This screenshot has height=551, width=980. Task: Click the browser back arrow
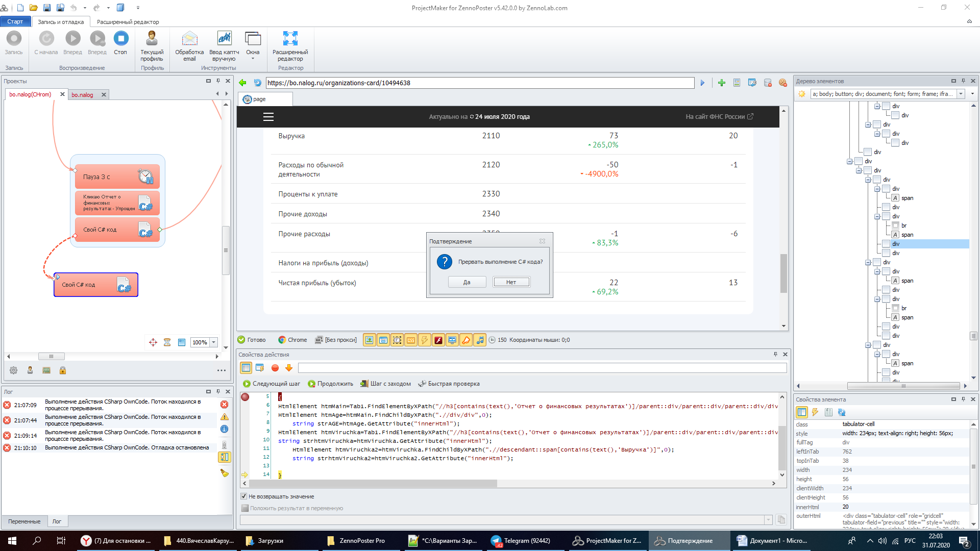[243, 83]
